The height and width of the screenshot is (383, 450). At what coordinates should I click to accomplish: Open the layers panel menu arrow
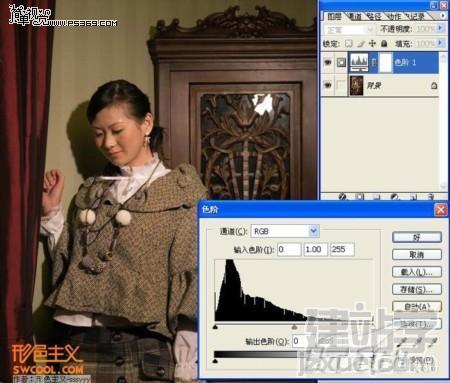coord(443,15)
